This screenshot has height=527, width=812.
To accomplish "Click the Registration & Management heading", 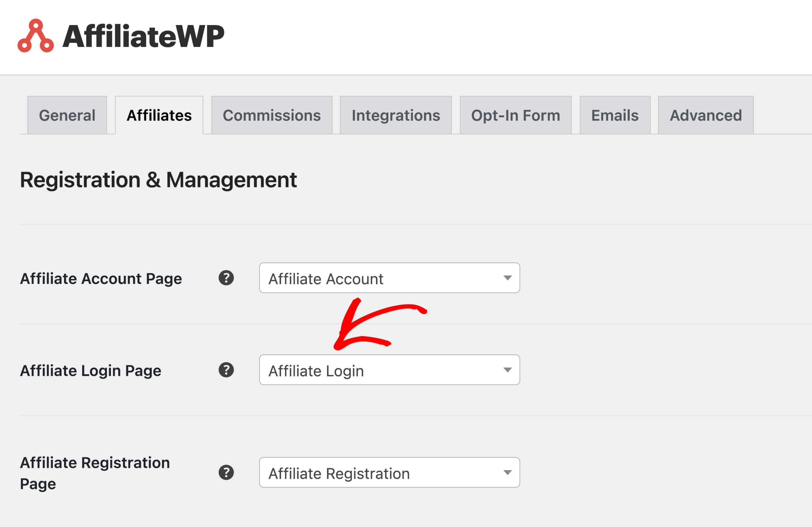I will point(158,180).
